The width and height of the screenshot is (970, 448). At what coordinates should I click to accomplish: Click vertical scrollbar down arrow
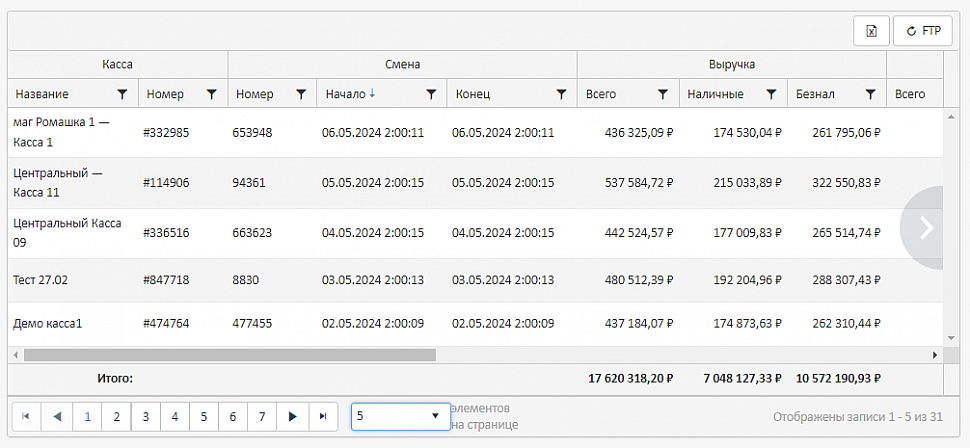951,338
